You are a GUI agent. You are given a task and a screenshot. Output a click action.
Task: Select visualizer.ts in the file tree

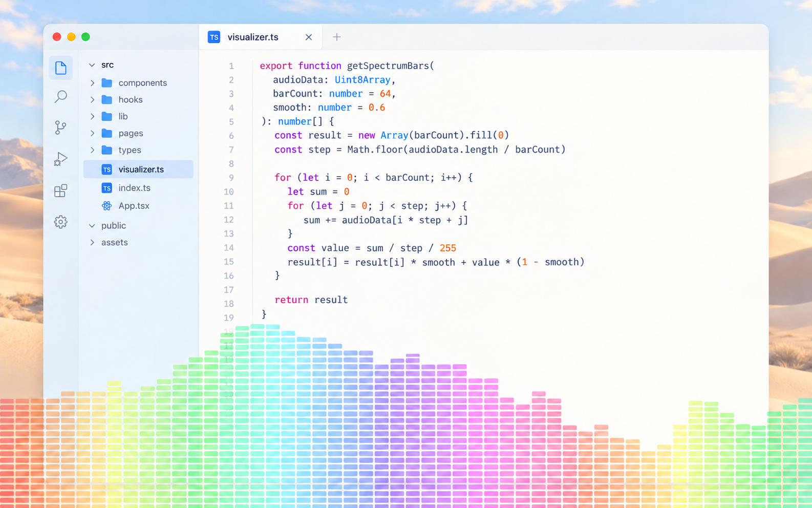click(138, 170)
